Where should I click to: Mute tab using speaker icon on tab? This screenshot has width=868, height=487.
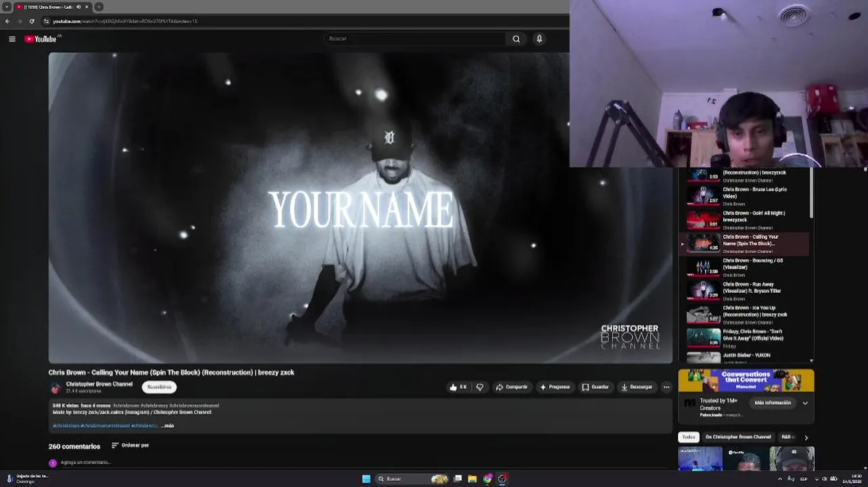[78, 7]
